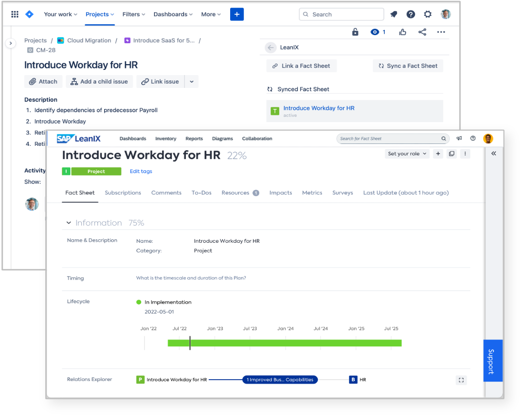Open the Reports menu in LeanIX
Screen dimensions: 525x420
194,139
